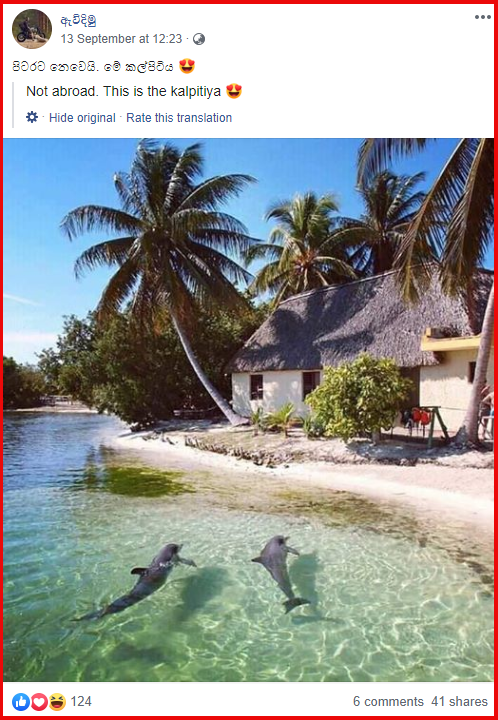View the 6 comments
The image size is (498, 720).
click(x=388, y=702)
